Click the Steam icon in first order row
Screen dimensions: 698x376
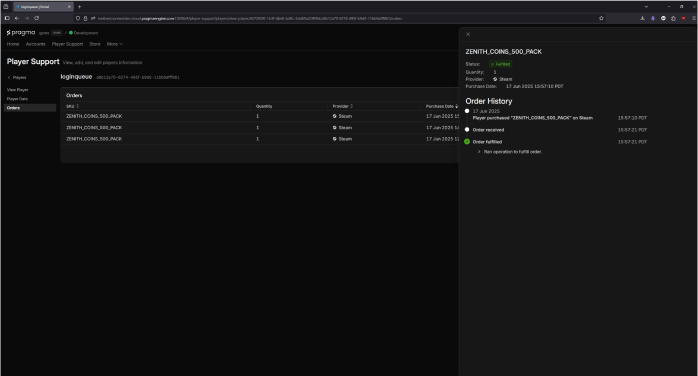[x=335, y=116]
